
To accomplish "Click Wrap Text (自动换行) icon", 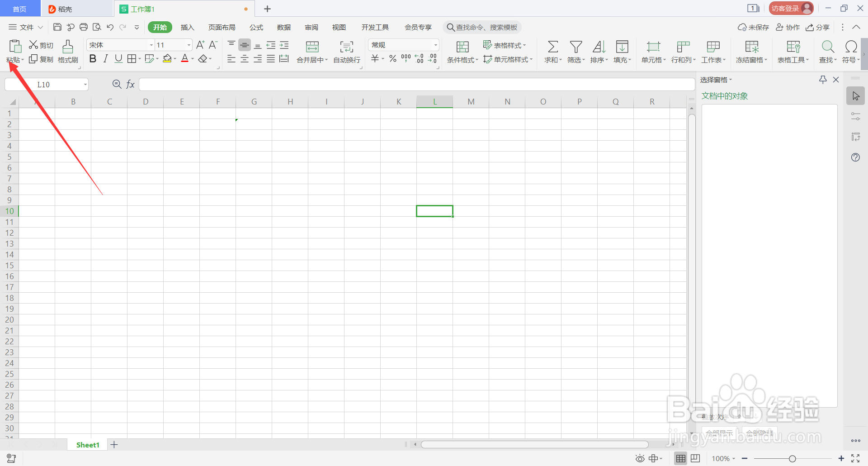I will pyautogui.click(x=347, y=47).
